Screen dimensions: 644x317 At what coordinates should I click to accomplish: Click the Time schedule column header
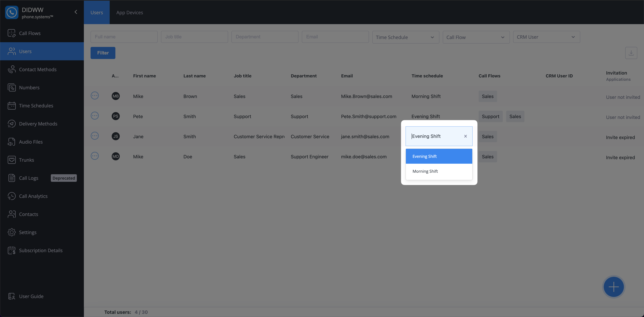(427, 76)
